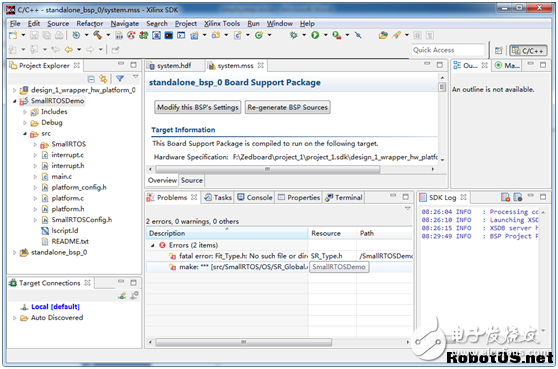This screenshot has width=558, height=369.
Task: Toggle Link with Editor in Project Explorer
Action: [x=104, y=79]
